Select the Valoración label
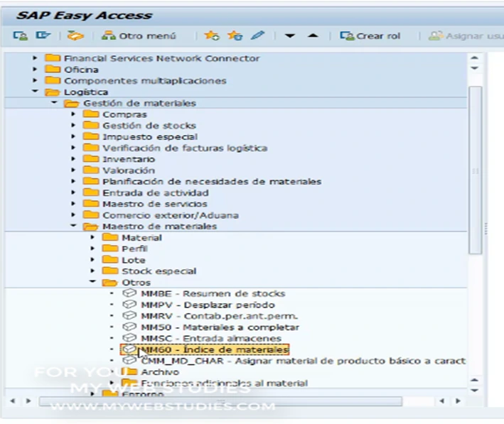504x424 pixels. click(x=129, y=170)
